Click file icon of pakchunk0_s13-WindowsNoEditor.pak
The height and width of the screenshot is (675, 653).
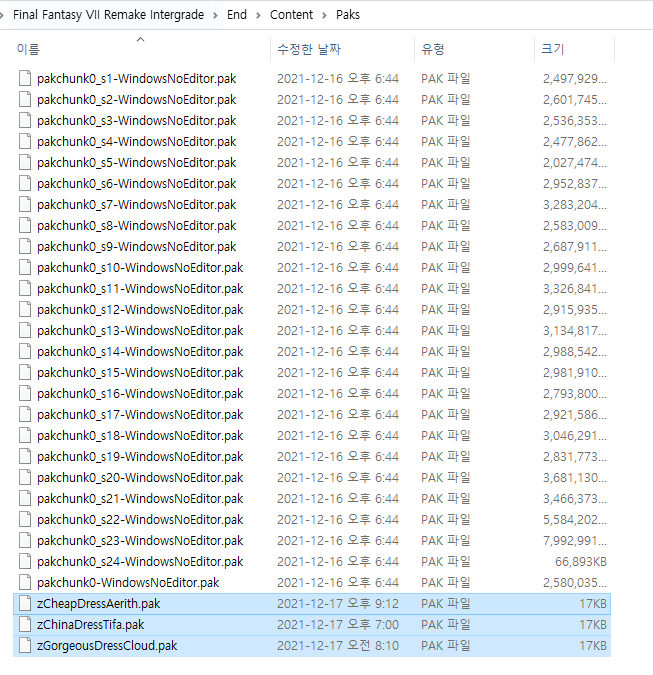point(25,330)
